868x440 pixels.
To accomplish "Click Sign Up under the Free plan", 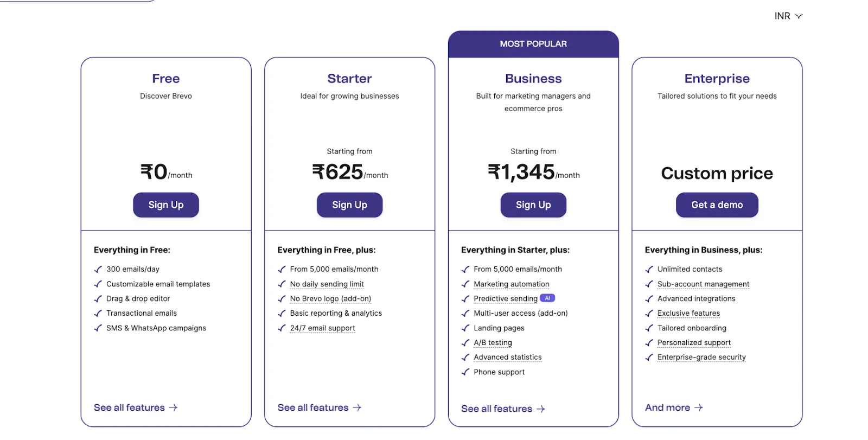I will (x=165, y=205).
